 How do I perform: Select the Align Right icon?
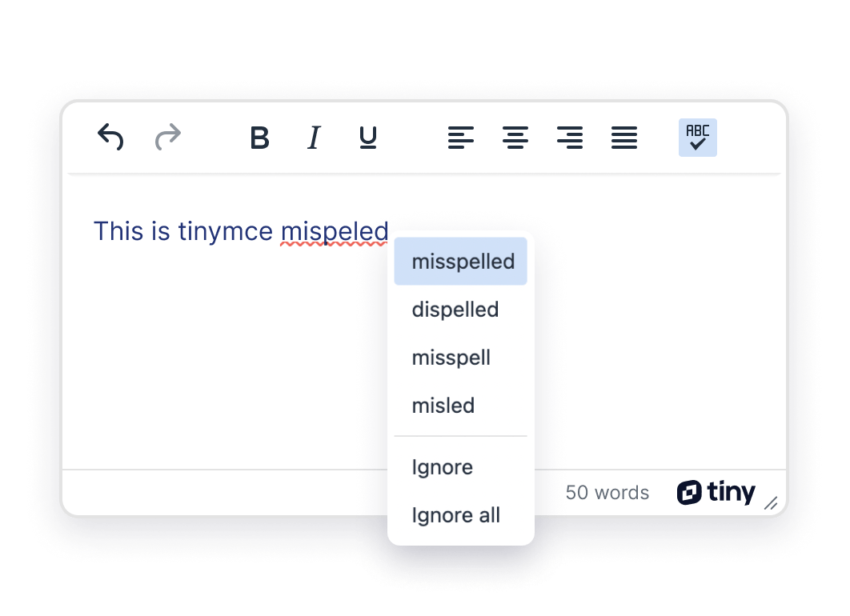point(570,138)
